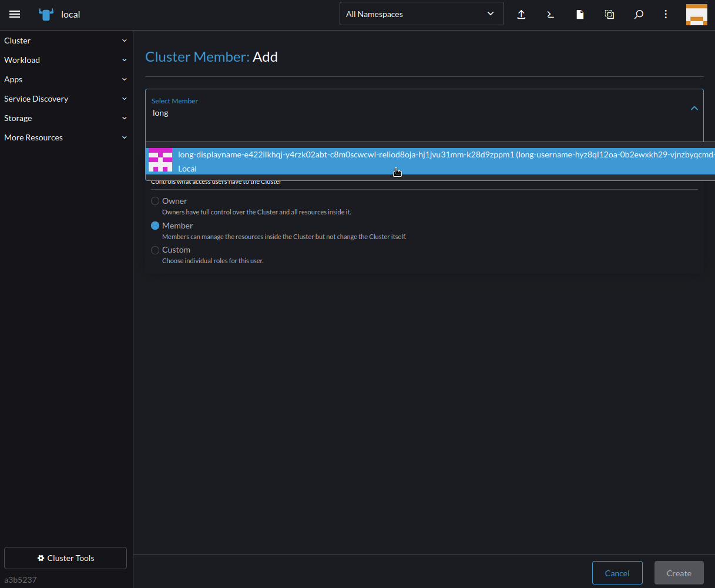Open the All Namespaces dropdown
The image size is (715, 588).
pyautogui.click(x=421, y=14)
